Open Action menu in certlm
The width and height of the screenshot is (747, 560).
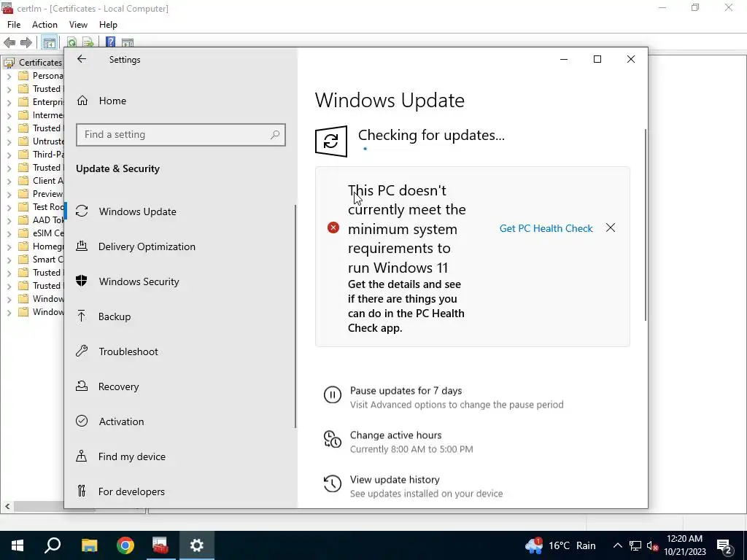[x=44, y=25]
